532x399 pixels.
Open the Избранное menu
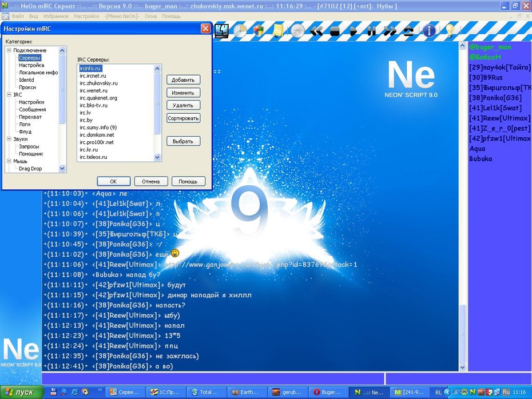pos(55,16)
